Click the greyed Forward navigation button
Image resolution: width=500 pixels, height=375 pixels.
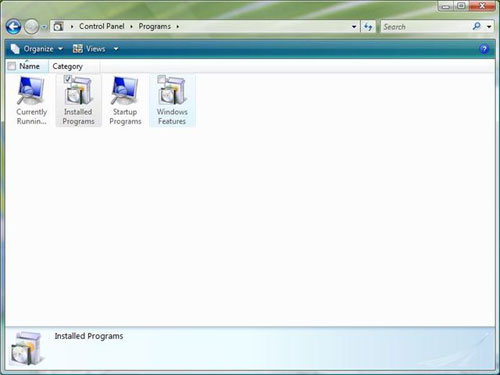coord(32,27)
